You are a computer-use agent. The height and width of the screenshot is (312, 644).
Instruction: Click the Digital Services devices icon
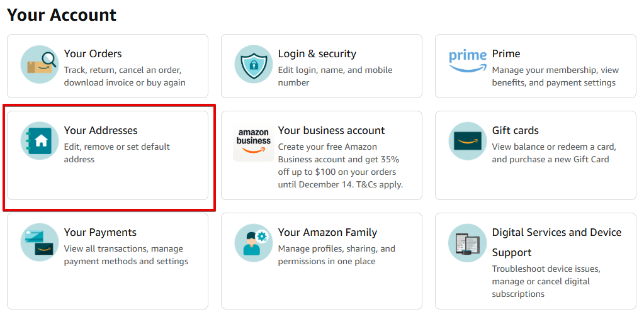pyautogui.click(x=468, y=243)
